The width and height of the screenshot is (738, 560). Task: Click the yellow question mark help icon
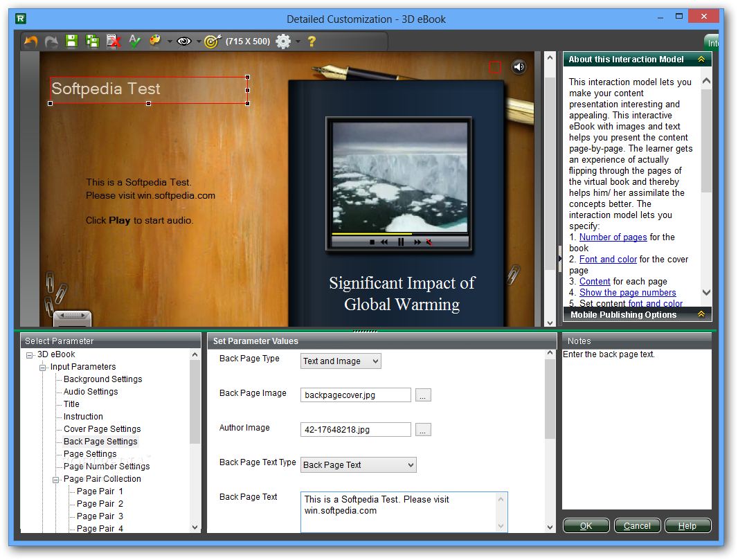tap(312, 42)
